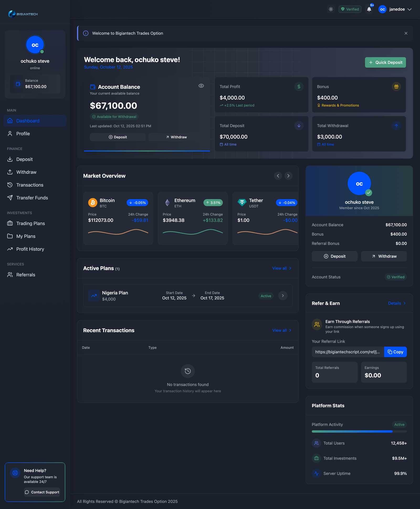Viewport: 420px width, 509px height.
Task: Click the Bonus gift icon
Action: (396, 87)
